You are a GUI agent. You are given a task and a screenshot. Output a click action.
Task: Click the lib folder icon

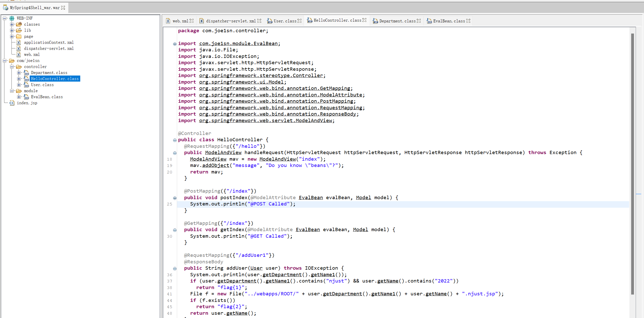(x=19, y=30)
